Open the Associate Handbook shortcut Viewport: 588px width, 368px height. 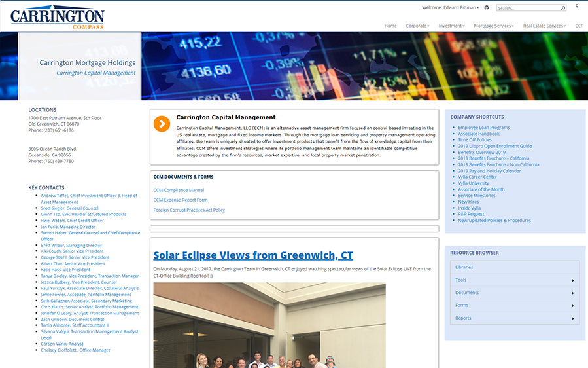(x=479, y=134)
